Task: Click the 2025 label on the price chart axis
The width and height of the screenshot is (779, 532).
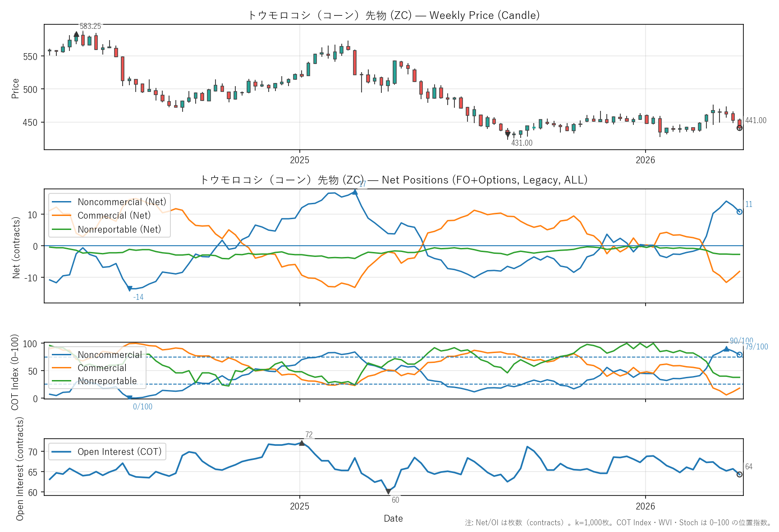Action: (x=299, y=160)
